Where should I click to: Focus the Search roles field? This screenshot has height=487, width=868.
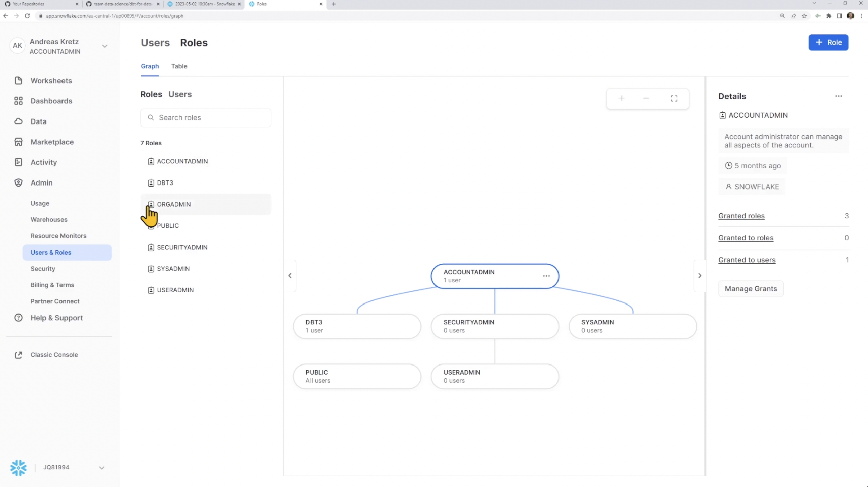tap(206, 118)
